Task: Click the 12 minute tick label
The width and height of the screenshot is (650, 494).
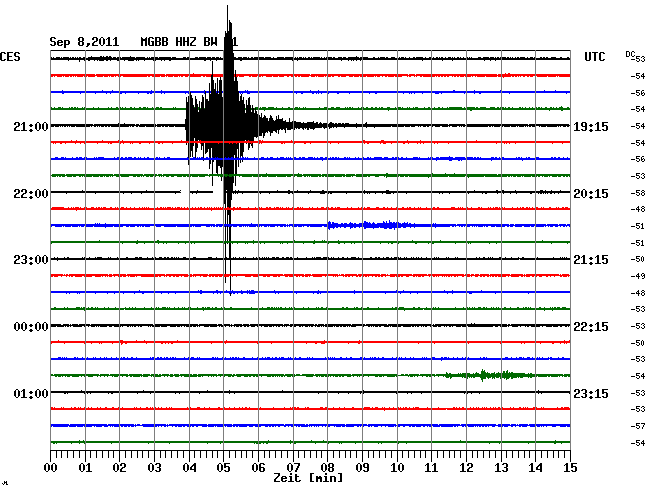Action: (466, 468)
